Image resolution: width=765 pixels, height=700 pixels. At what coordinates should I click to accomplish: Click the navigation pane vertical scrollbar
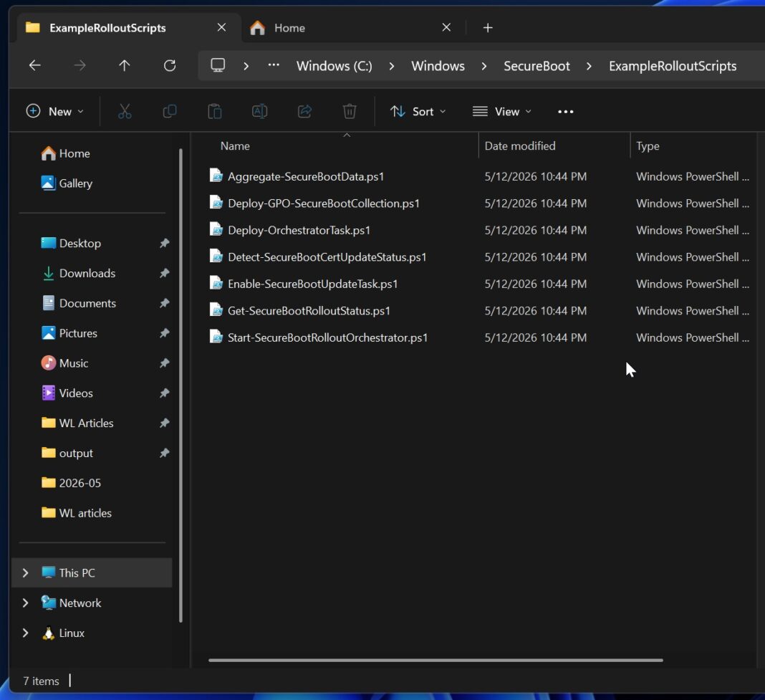click(181, 385)
